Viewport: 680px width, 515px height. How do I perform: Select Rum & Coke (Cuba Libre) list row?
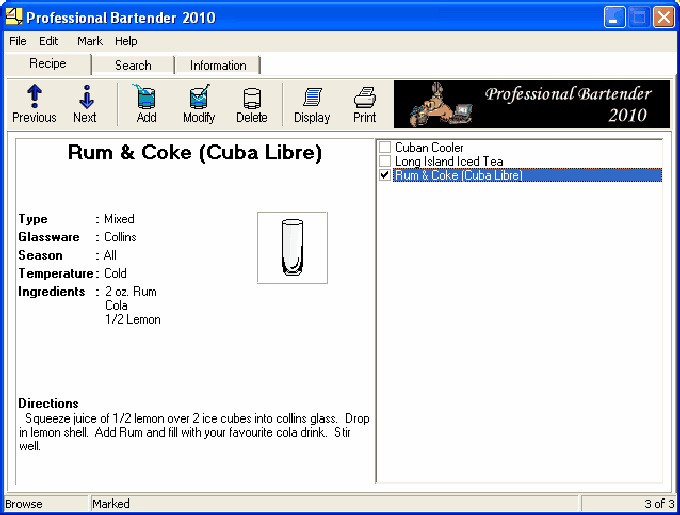coord(527,175)
